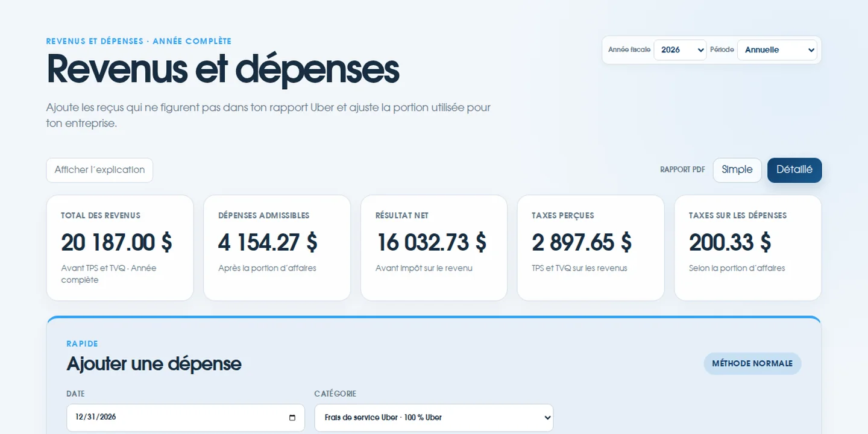Click the "Selon la portion d'affaires" caption
The image size is (868, 434).
pyautogui.click(x=737, y=268)
